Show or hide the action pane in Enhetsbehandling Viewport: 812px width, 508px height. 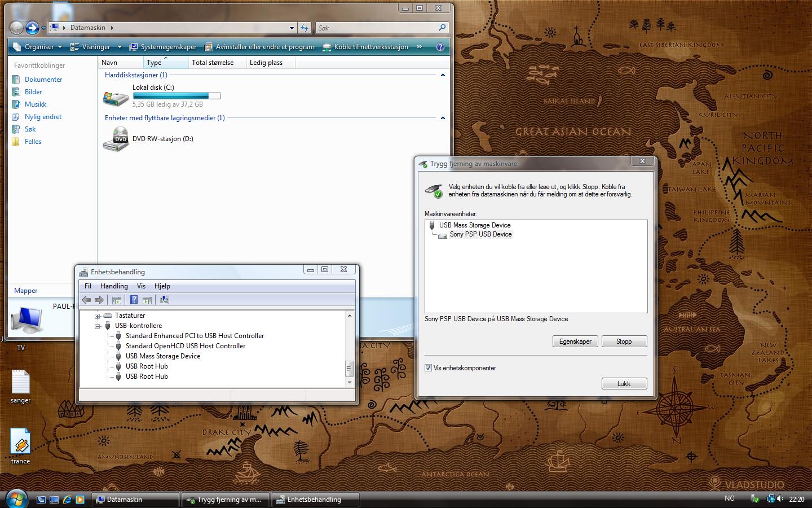tap(147, 300)
